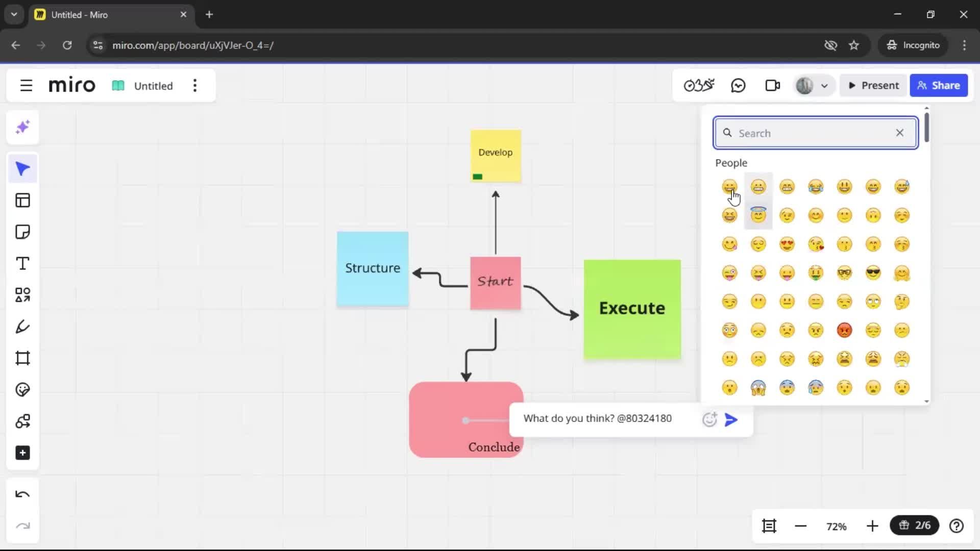Screen dimensions: 980x551
Task: Pick the screaming face emoji
Action: (758, 388)
